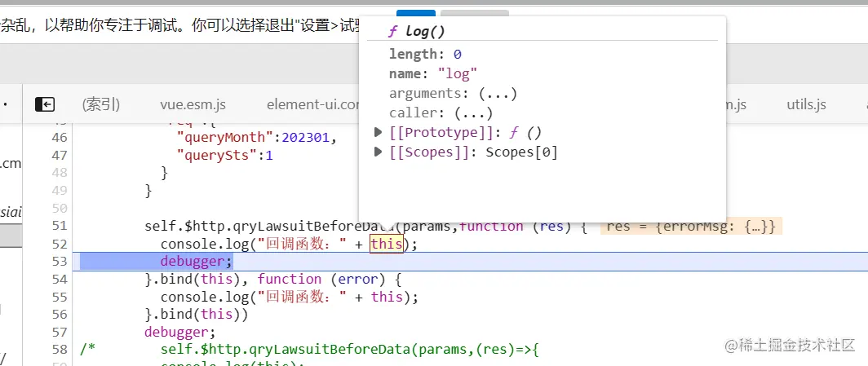Set breakpoint on line number 52

pyautogui.click(x=58, y=244)
